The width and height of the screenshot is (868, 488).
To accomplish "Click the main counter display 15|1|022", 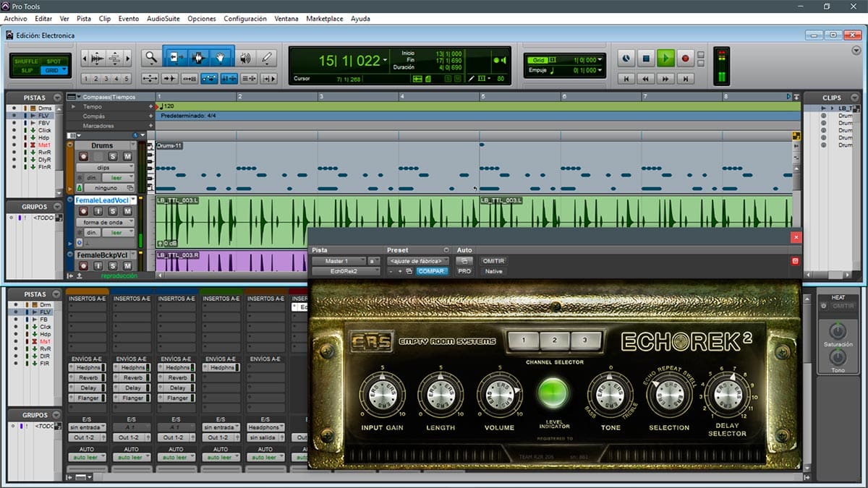I will click(x=350, y=61).
